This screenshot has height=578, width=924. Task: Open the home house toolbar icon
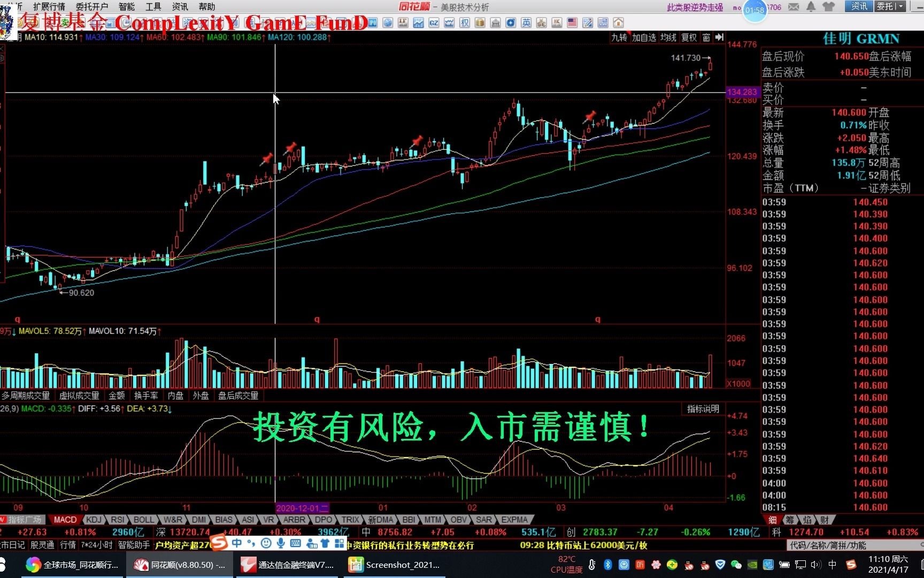[x=619, y=22]
